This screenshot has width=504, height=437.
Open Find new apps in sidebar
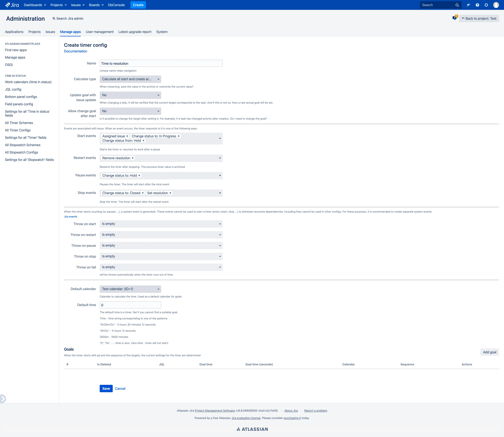16,50
